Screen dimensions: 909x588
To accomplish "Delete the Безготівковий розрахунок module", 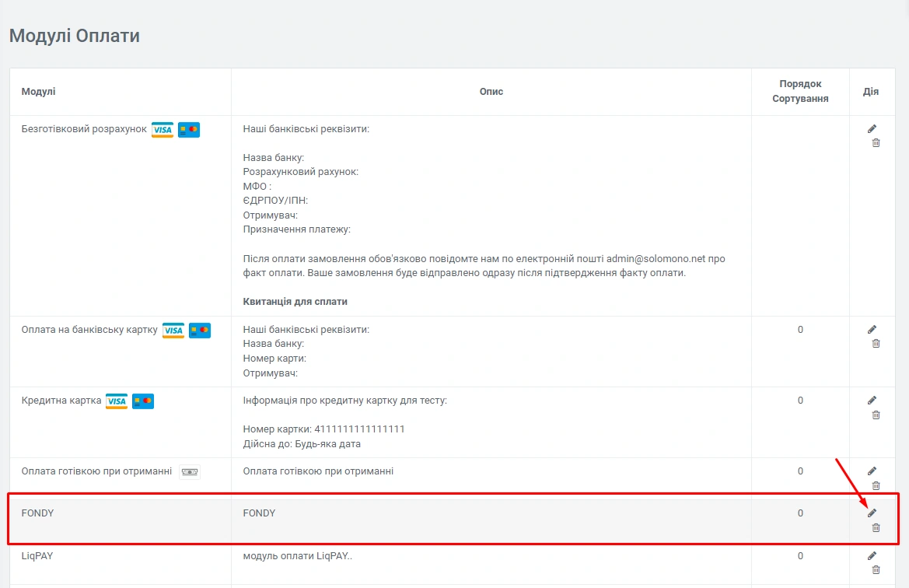I will (x=876, y=143).
